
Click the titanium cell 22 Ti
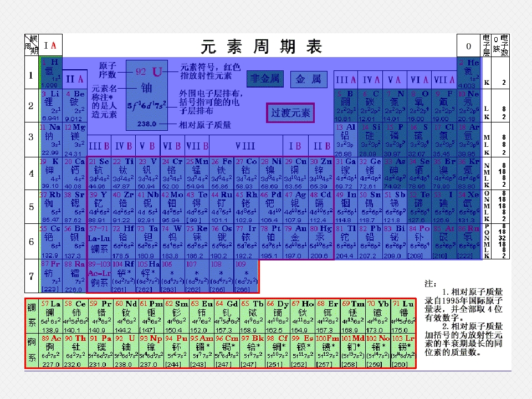pos(123,173)
